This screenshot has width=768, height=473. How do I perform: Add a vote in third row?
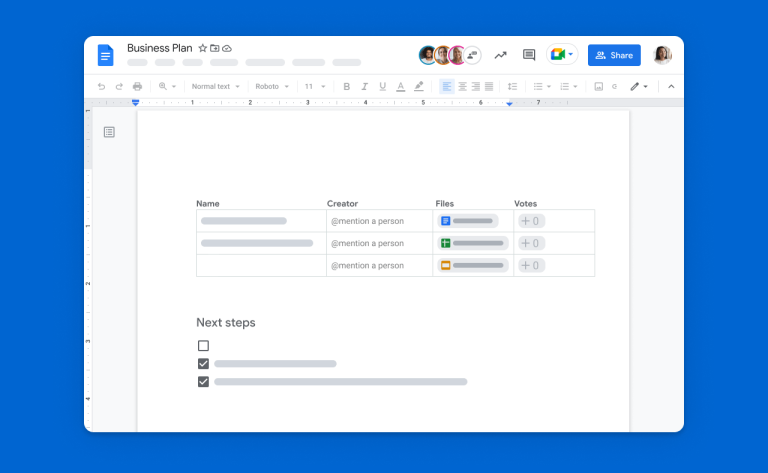pyautogui.click(x=531, y=265)
